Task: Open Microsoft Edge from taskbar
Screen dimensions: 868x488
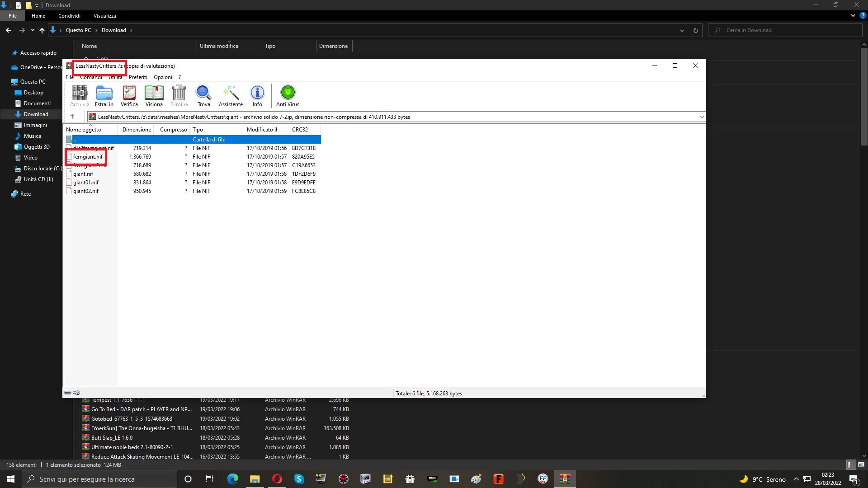Action: pyautogui.click(x=232, y=479)
